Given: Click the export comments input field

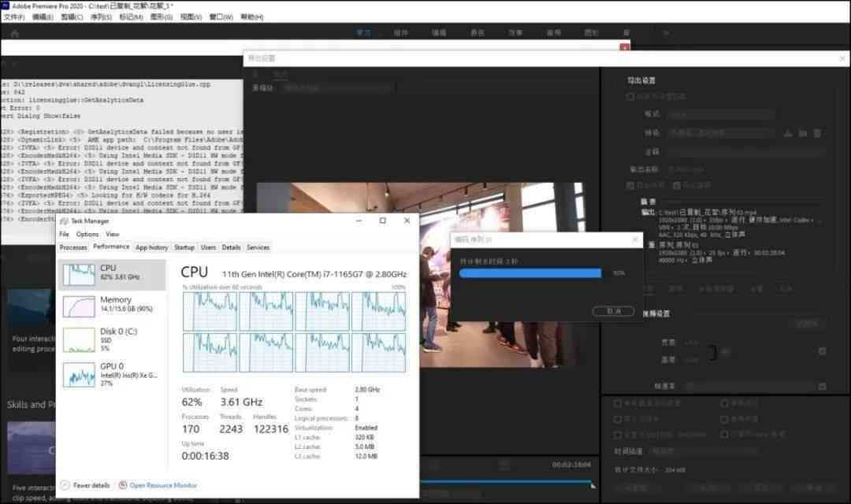Looking at the screenshot, I should pyautogui.click(x=745, y=151).
